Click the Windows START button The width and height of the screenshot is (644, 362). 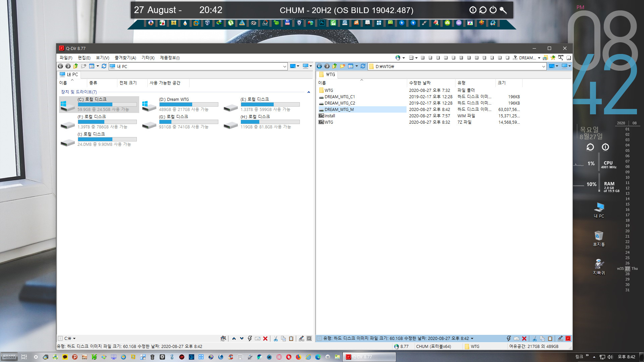(x=9, y=357)
